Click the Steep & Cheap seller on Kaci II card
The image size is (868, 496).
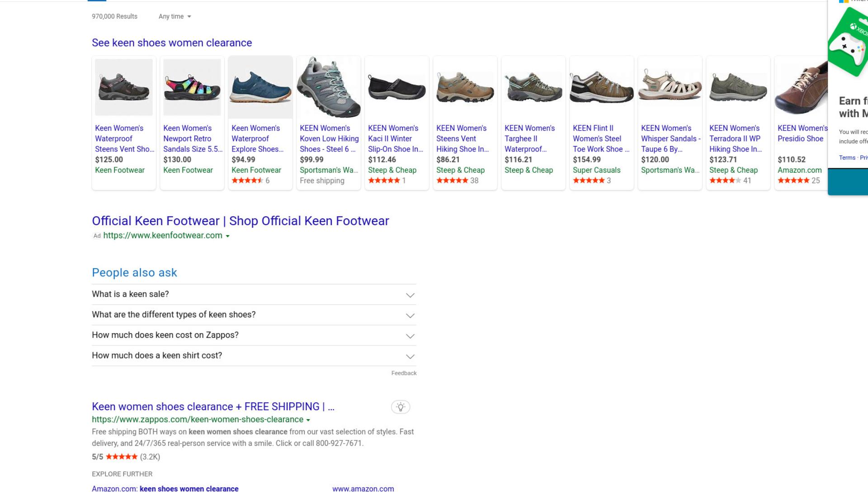click(392, 170)
